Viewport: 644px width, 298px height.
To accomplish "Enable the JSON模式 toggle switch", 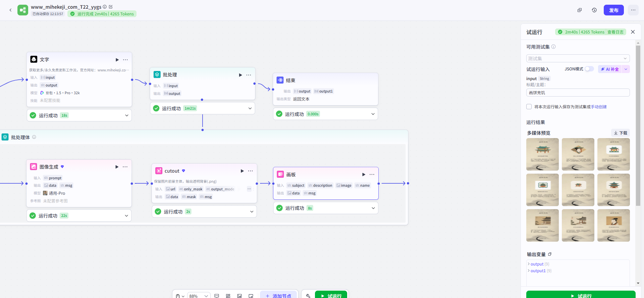I will click(589, 69).
